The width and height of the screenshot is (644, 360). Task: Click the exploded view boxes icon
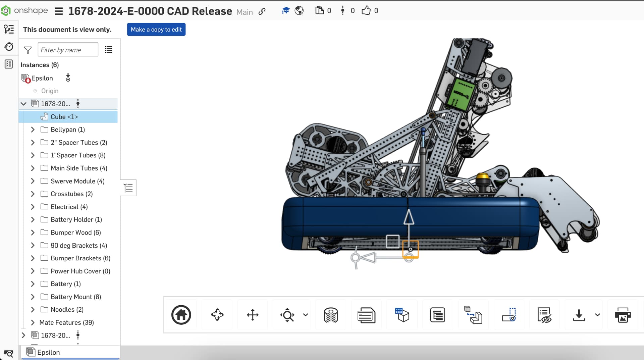pyautogui.click(x=473, y=315)
